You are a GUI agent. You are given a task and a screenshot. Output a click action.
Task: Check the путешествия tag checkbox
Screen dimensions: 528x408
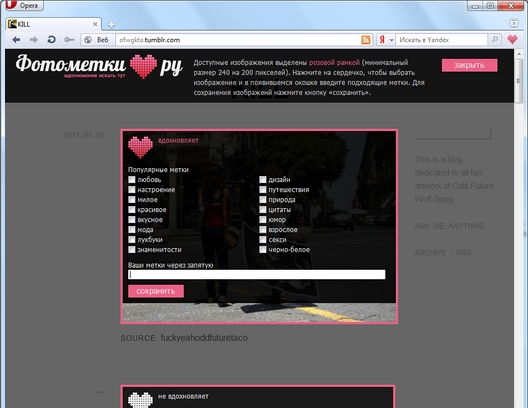pos(263,190)
